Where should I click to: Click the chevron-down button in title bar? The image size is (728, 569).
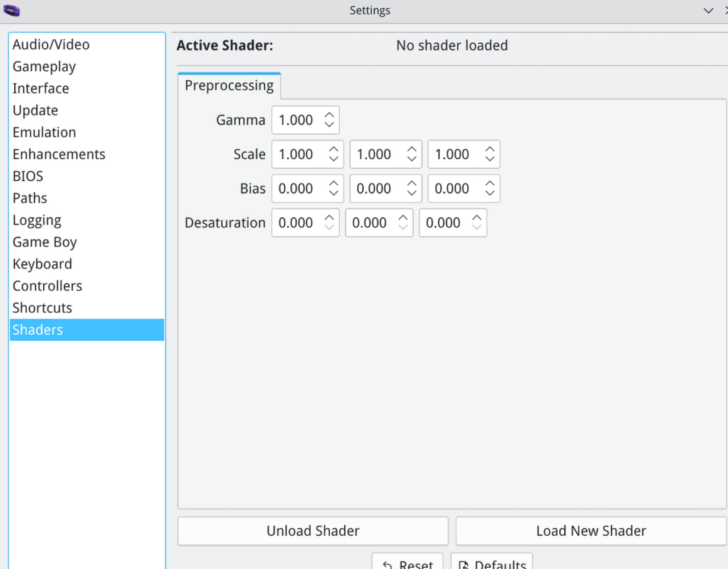[x=708, y=11]
